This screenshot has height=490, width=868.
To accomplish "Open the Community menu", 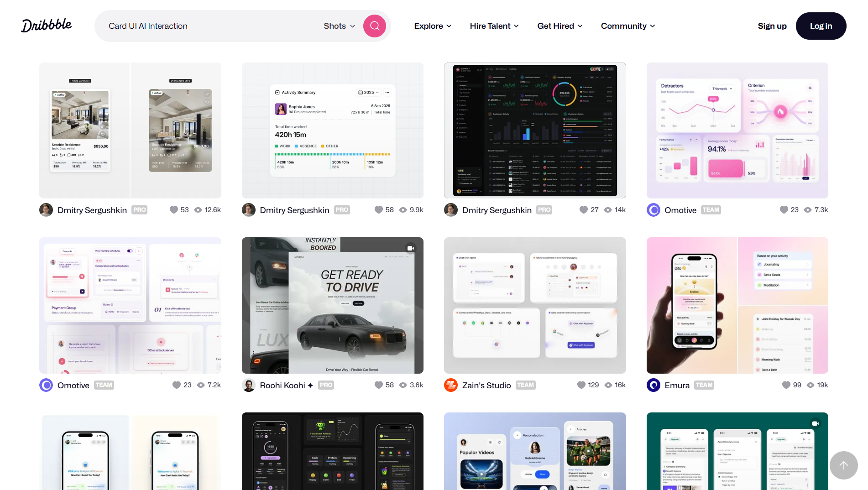I will [627, 26].
